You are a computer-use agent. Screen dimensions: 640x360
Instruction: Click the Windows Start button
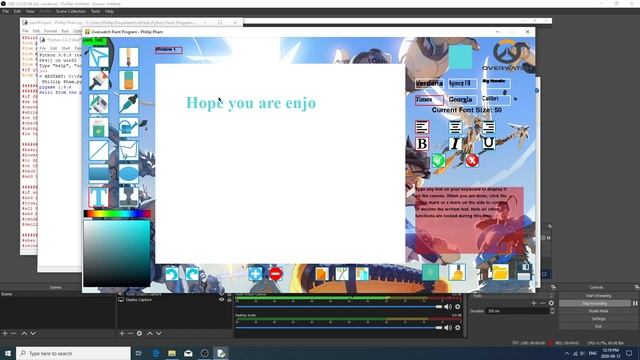coord(8,353)
